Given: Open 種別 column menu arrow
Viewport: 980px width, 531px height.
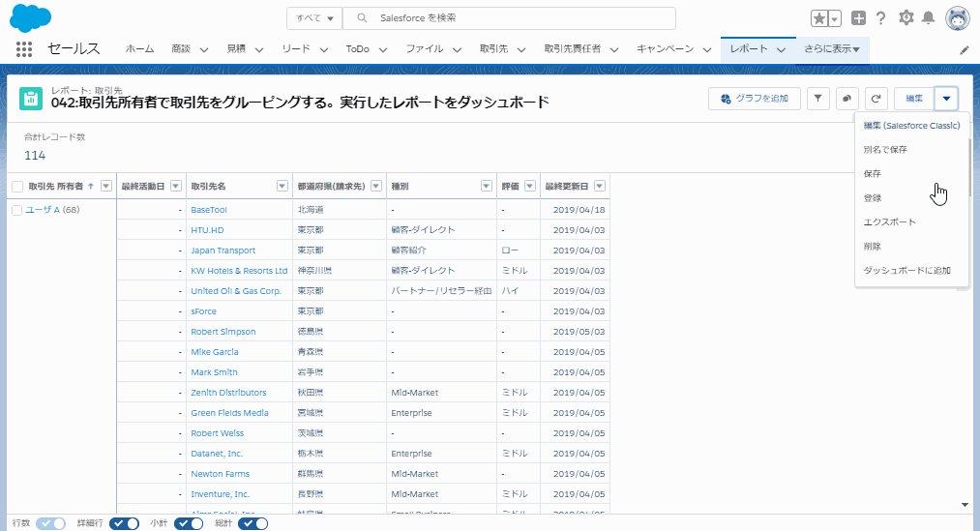Looking at the screenshot, I should [x=487, y=186].
